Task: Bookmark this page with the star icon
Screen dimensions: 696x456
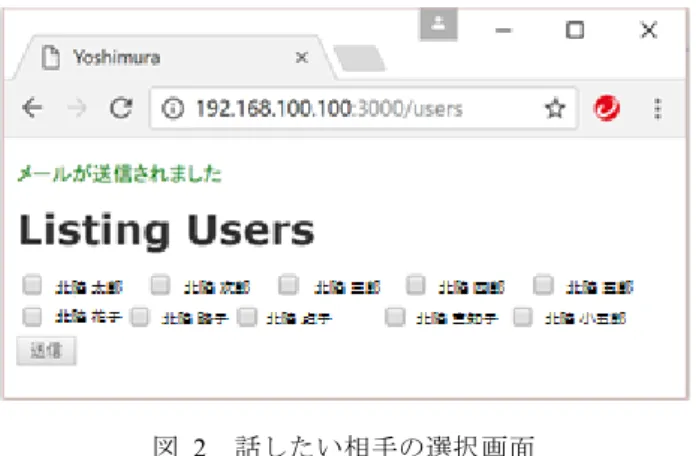Action: click(x=555, y=108)
